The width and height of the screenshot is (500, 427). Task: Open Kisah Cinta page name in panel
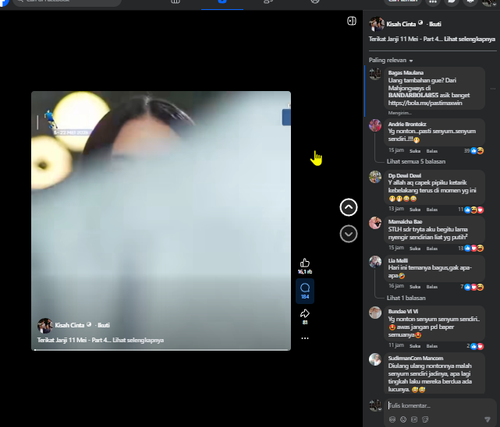click(401, 24)
